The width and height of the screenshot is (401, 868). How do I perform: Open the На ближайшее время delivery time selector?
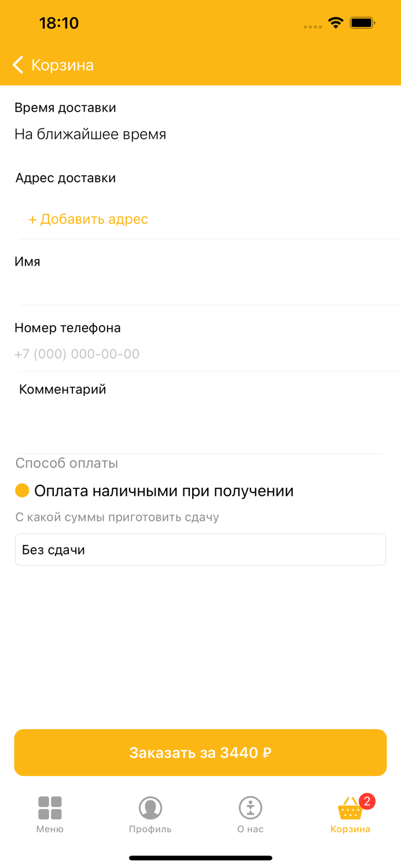tap(91, 134)
